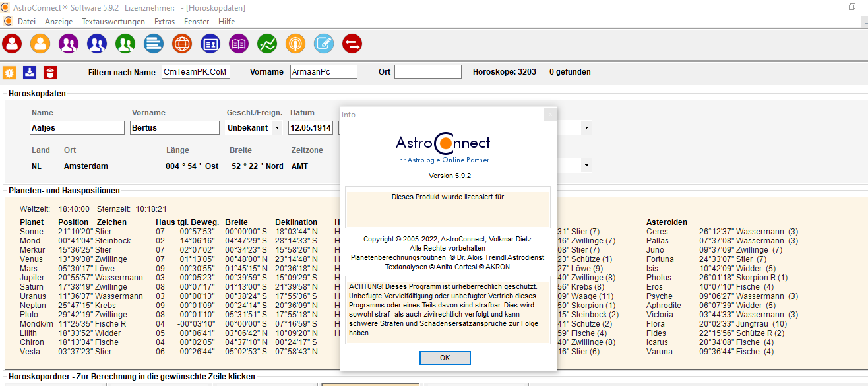Open the Extras menu
Viewport: 868px width, 386px height.
164,22
